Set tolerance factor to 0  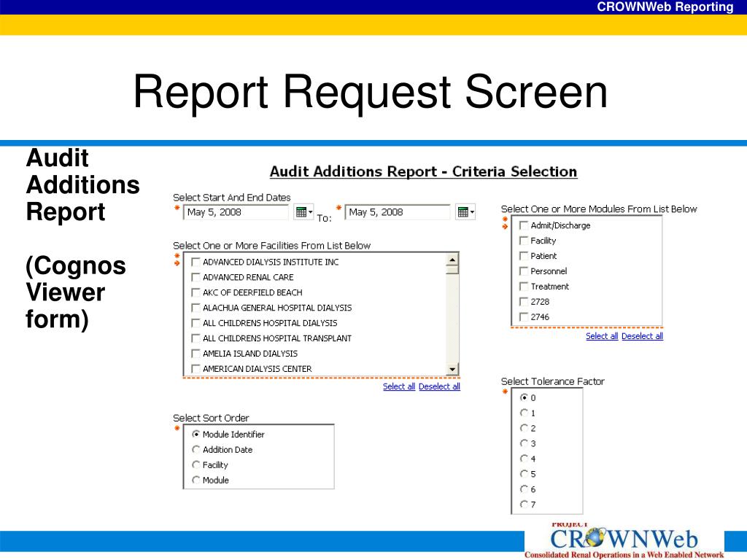click(524, 397)
